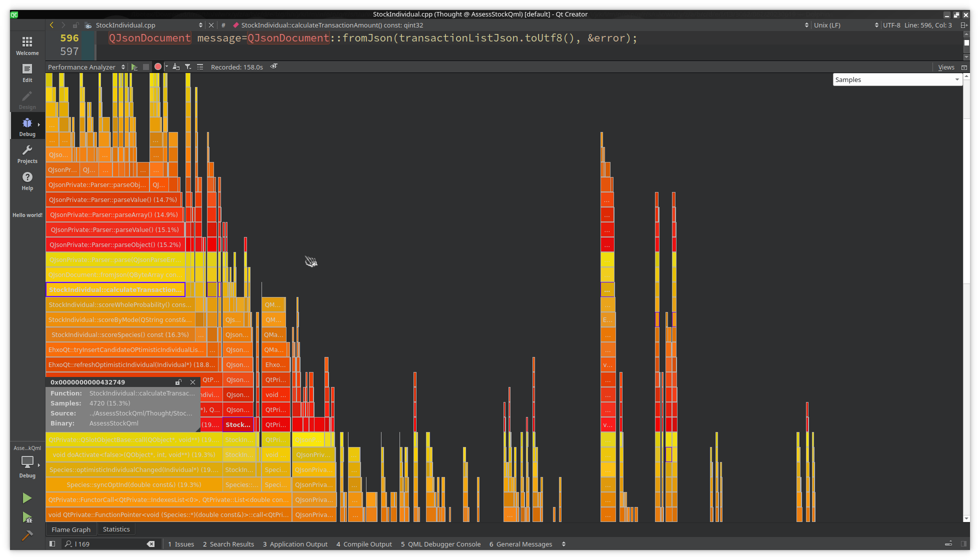Screen dimensions: 980x560
Task: Click the hammer build icon
Action: pos(27,535)
